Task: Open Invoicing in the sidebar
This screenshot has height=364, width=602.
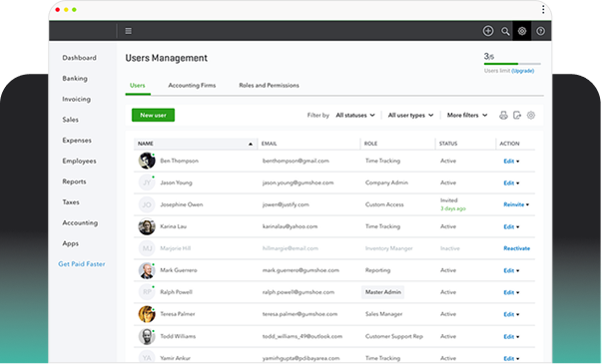Action: (x=77, y=99)
